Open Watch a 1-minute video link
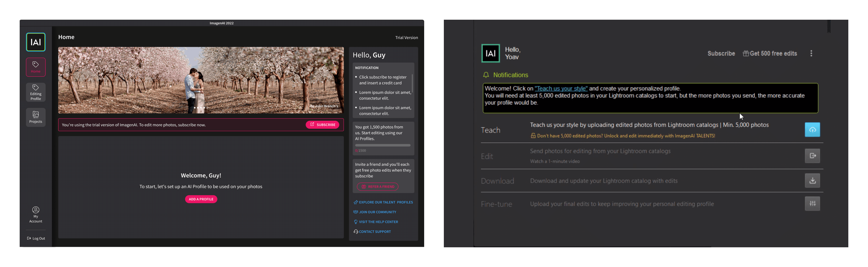This screenshot has width=868, height=267. tap(555, 161)
